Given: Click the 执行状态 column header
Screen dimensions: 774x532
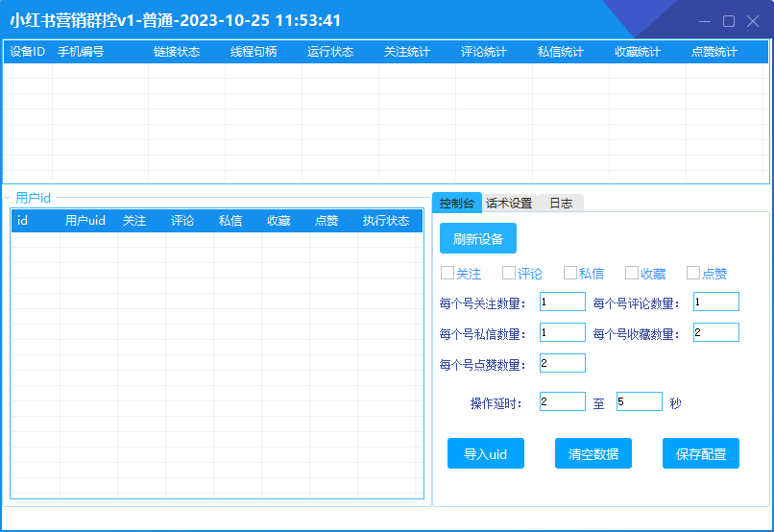Looking at the screenshot, I should [386, 221].
